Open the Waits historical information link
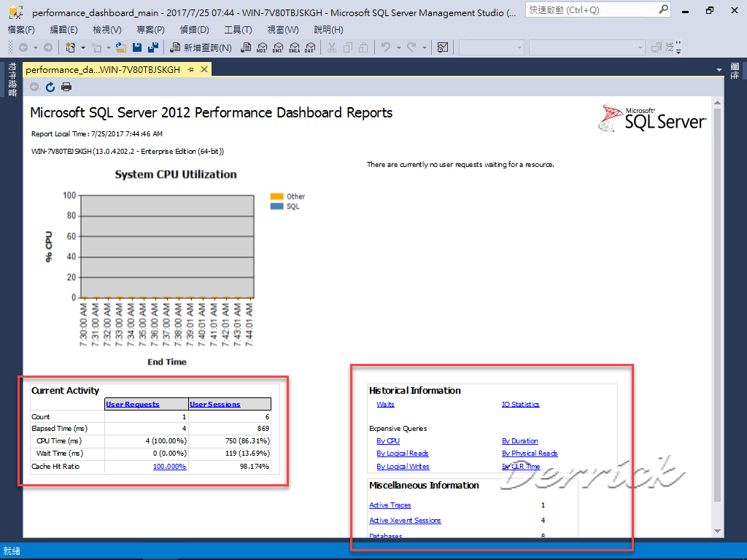 385,404
